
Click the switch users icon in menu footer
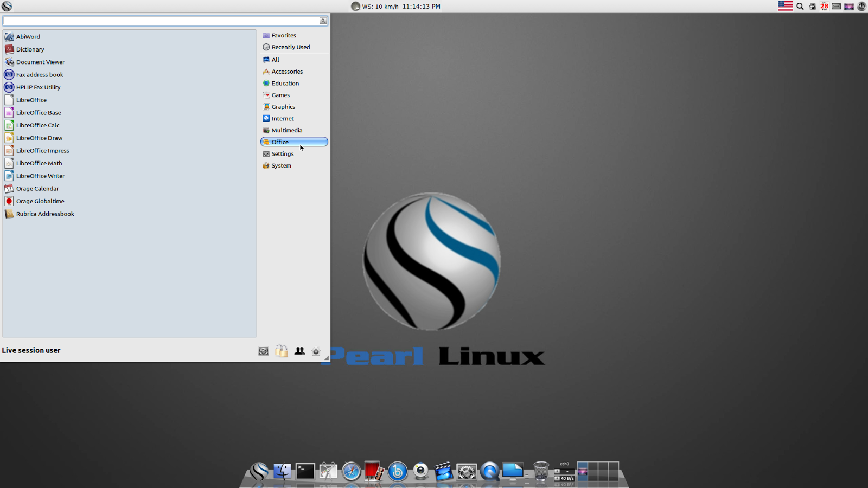[299, 351]
